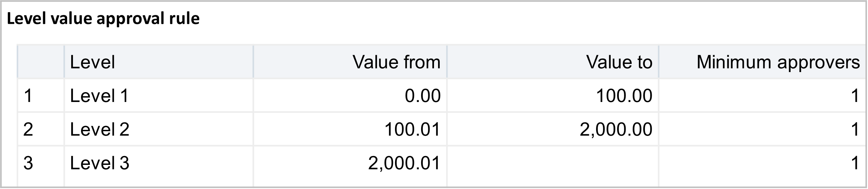
Task: Click the empty Value to cell for Level 3
Action: point(553,163)
